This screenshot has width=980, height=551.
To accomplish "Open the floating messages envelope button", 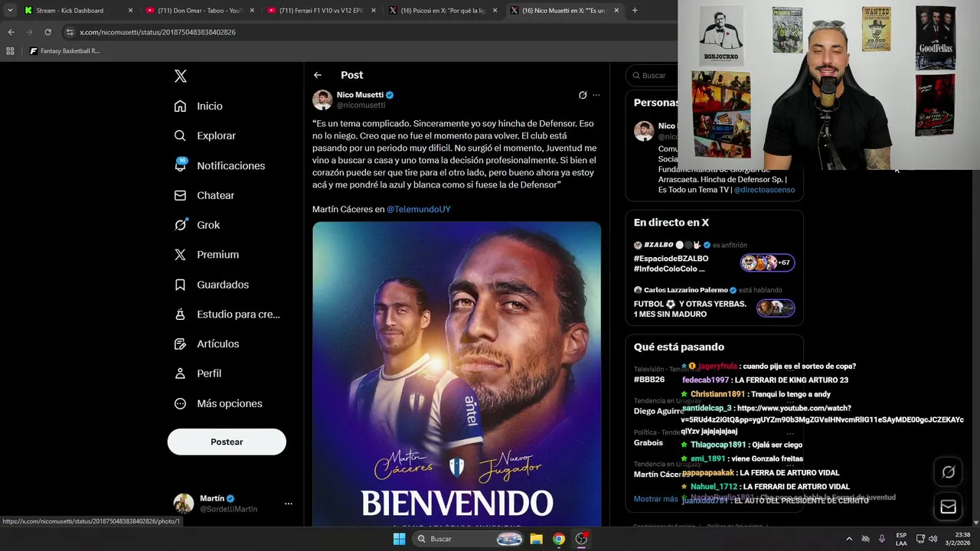I will (948, 507).
